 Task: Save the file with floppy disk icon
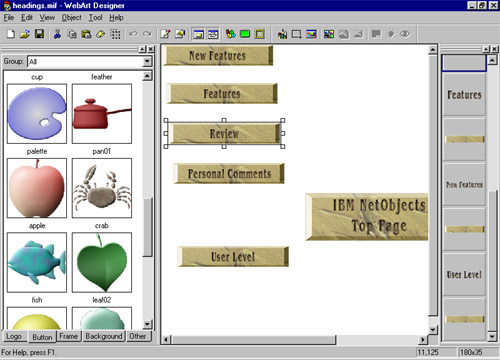pos(39,34)
